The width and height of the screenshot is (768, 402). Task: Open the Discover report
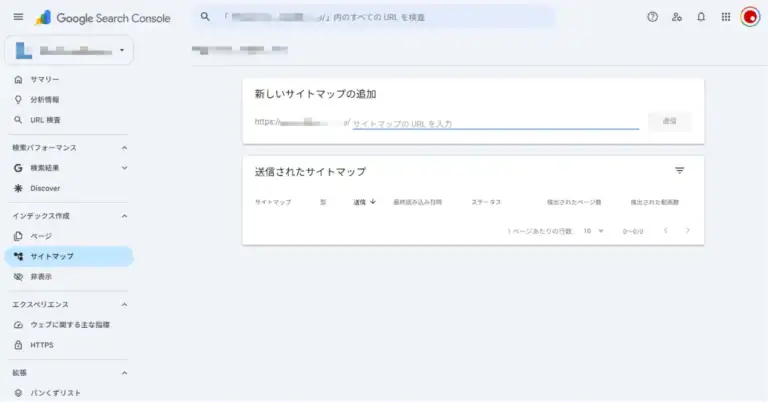coord(45,188)
